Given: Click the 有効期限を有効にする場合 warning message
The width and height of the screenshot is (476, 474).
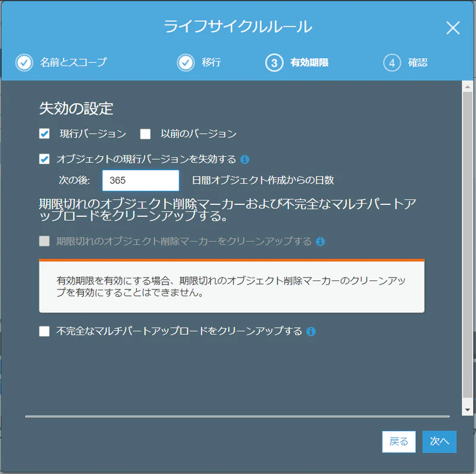Looking at the screenshot, I should point(231,286).
